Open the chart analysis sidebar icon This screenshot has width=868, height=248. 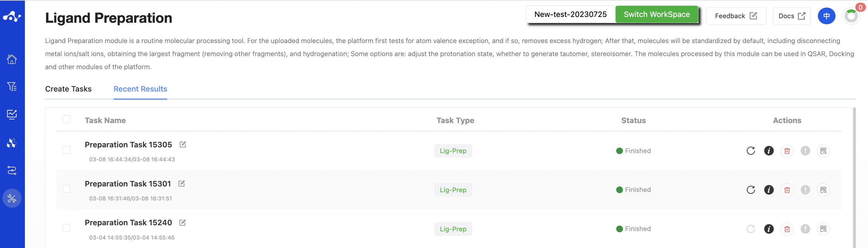point(12,114)
